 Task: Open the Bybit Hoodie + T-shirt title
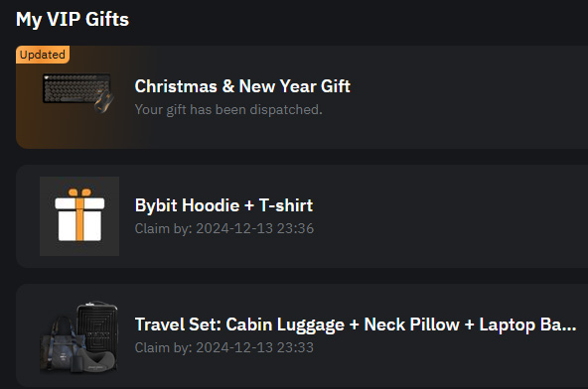click(223, 205)
